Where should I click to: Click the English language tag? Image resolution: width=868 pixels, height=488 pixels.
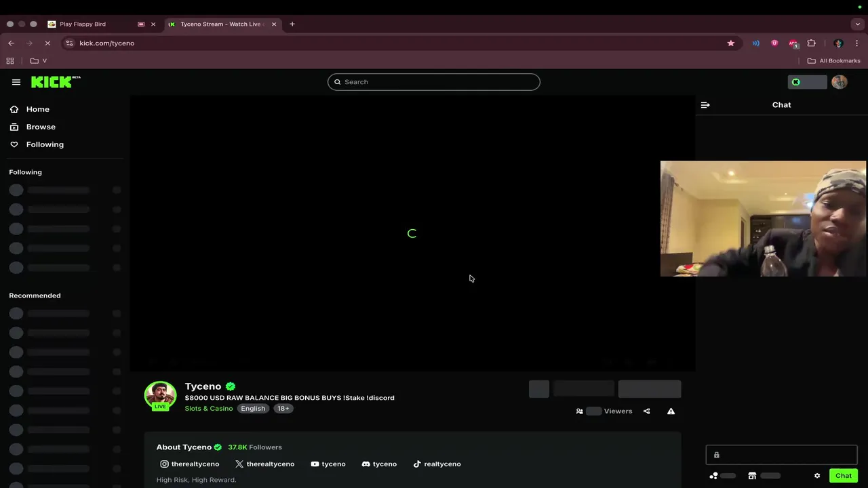(253, 409)
